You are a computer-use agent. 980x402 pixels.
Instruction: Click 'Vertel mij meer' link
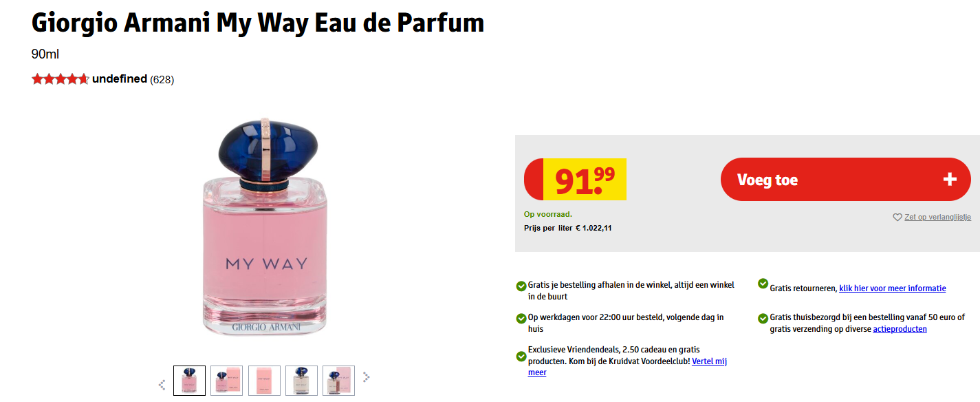tap(709, 361)
